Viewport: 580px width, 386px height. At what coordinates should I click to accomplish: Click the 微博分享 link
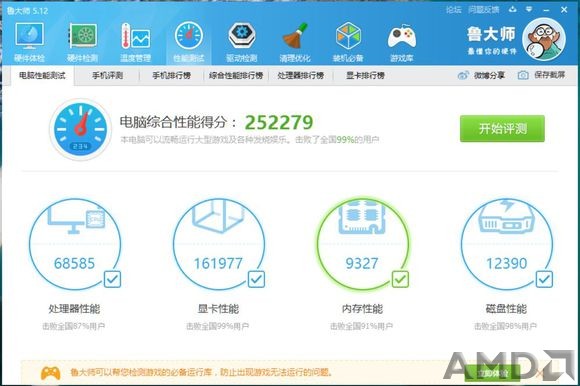click(x=489, y=75)
